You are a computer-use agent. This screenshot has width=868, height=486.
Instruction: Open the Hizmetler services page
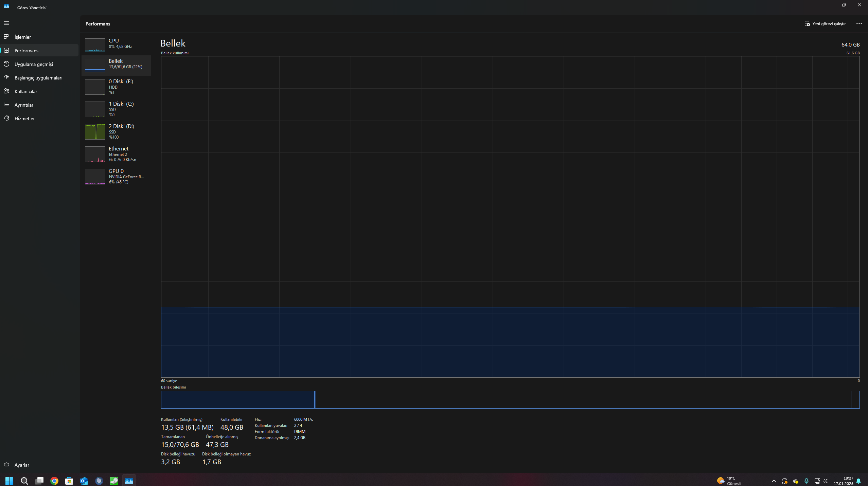[24, 119]
